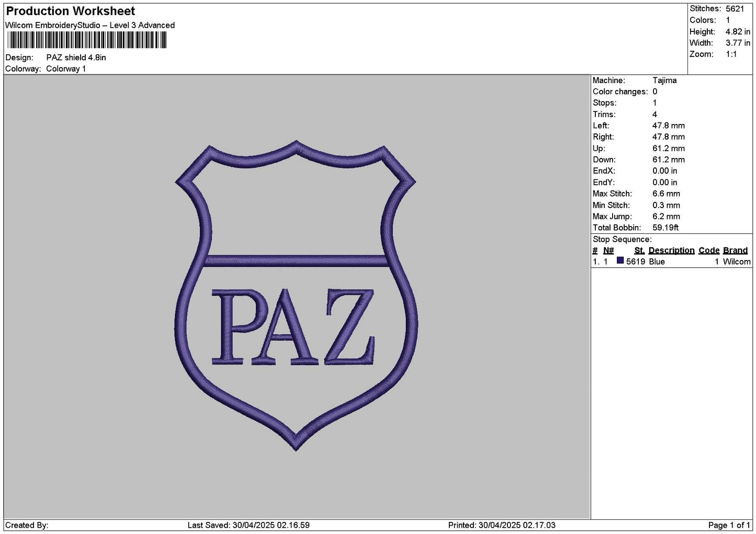Click the Created By label

point(27,525)
